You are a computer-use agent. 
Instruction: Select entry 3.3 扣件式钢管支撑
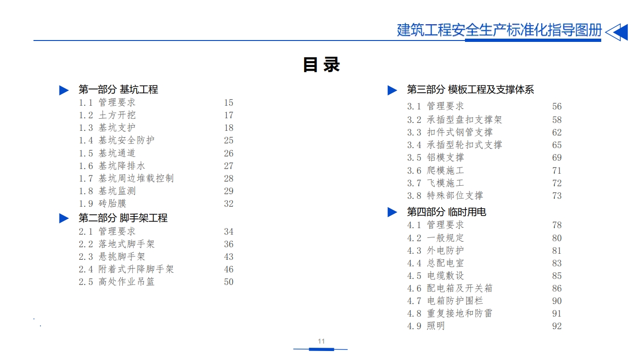point(450,132)
